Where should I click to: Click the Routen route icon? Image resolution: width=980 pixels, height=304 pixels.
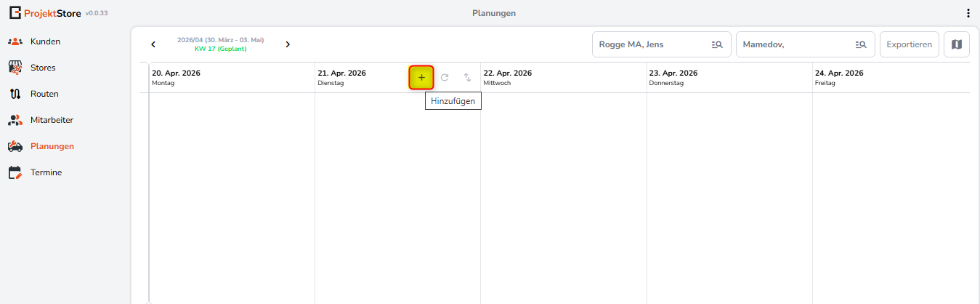pyautogui.click(x=15, y=94)
